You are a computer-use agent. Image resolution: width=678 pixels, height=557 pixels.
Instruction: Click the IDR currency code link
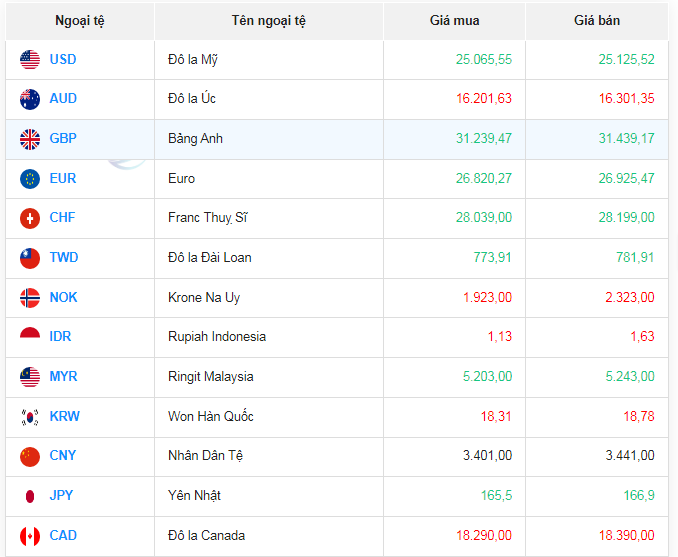(62, 337)
